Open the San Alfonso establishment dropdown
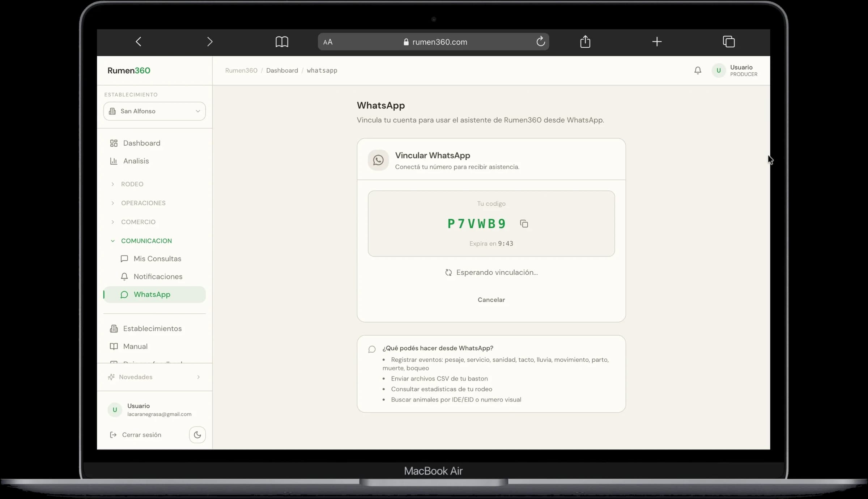Viewport: 868px width, 499px height. coord(154,111)
